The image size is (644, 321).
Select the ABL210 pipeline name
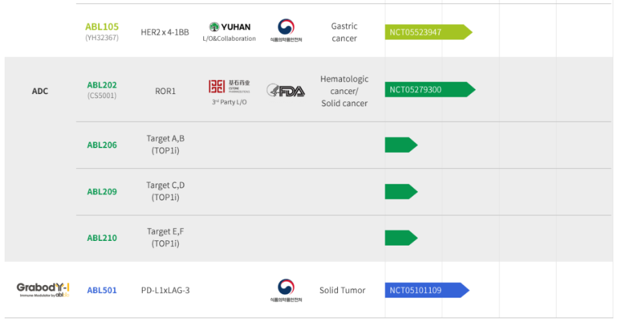click(102, 238)
